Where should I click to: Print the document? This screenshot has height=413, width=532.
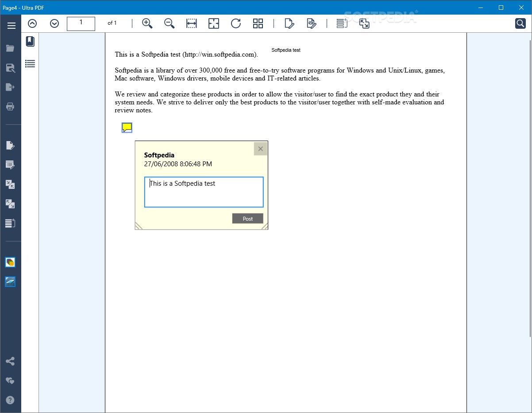[x=10, y=107]
